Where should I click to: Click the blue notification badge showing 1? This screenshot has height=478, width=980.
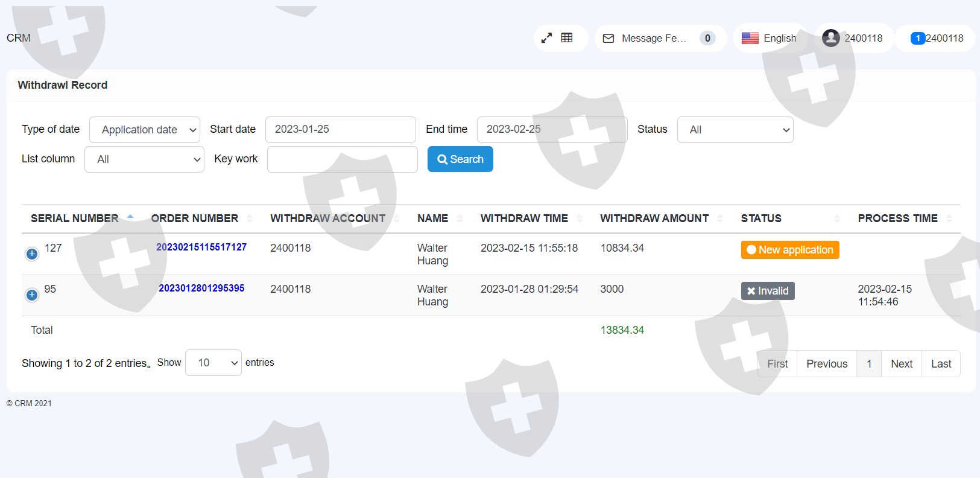pyautogui.click(x=917, y=38)
